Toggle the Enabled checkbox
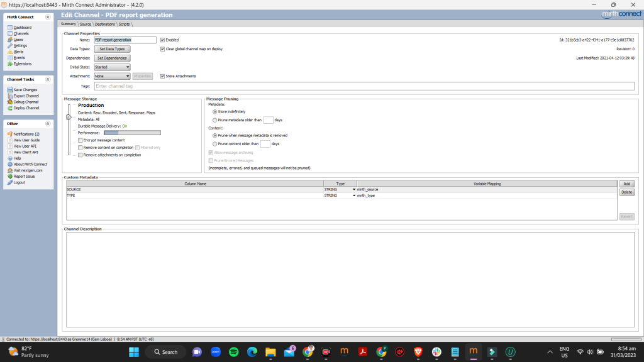 click(163, 40)
